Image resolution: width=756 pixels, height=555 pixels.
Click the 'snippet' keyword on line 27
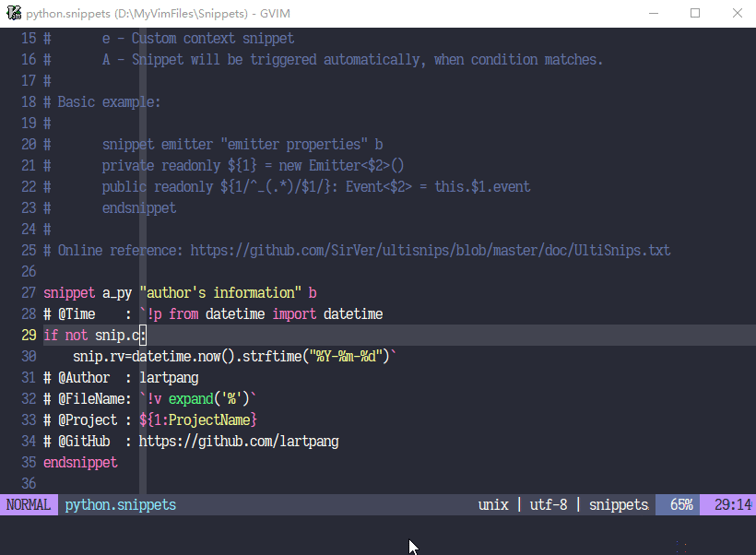(69, 292)
